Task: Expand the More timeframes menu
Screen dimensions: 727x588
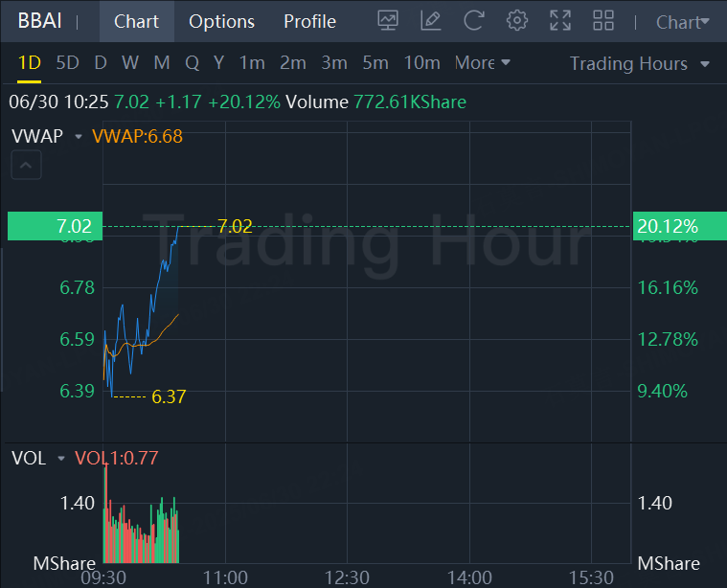Action: pos(482,63)
